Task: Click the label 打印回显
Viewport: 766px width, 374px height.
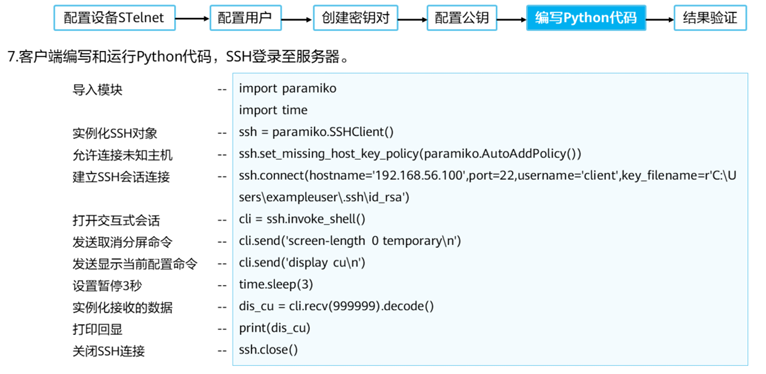Action: (98, 329)
